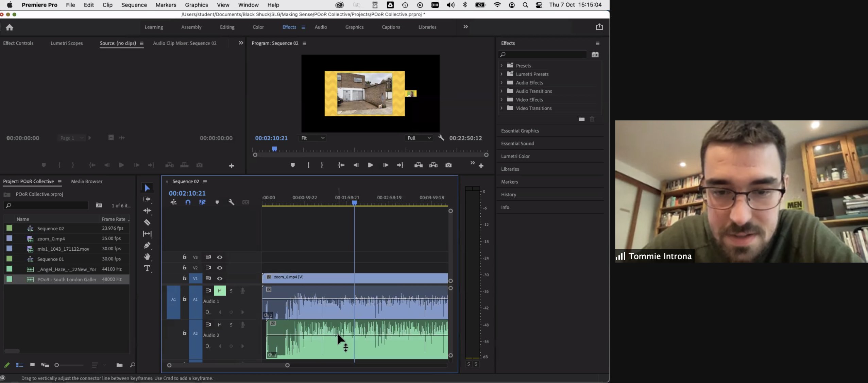Open the Sequence menu
The width and height of the screenshot is (868, 383).
point(134,5)
